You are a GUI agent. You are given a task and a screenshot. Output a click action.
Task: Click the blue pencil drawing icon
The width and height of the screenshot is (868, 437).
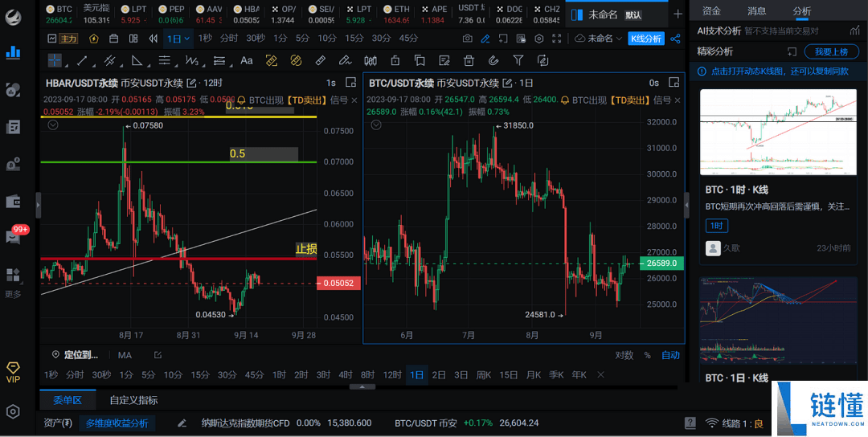coord(485,39)
